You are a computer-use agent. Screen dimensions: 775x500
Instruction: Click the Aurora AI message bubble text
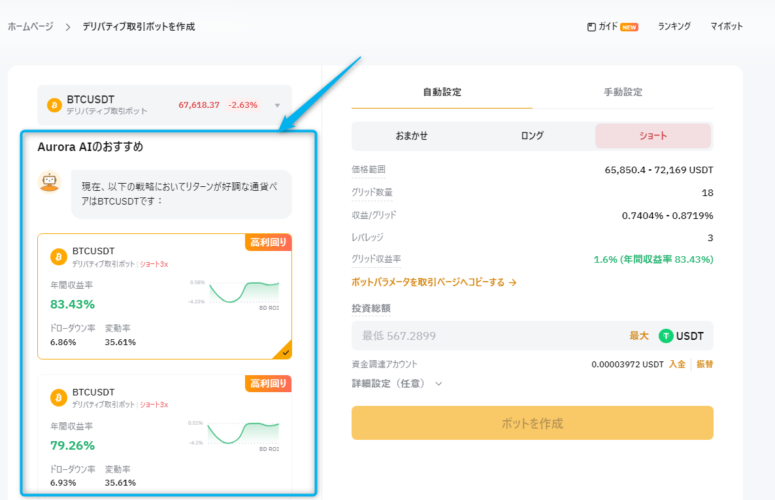(x=179, y=194)
